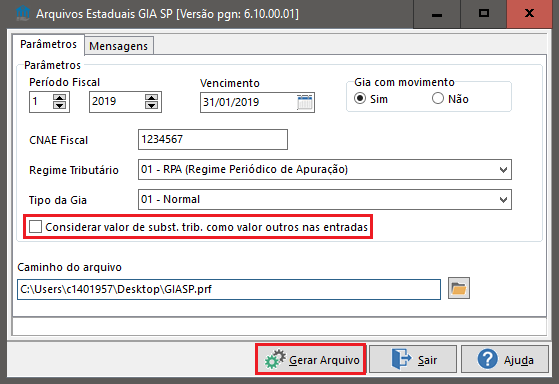
Task: Close the Arquivos Estaduais GIA SP window
Action: pos(529,14)
